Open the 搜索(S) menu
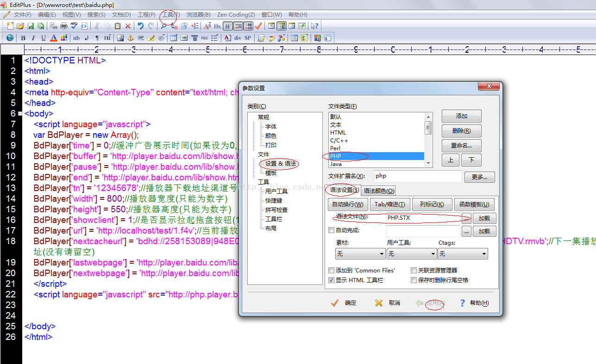This screenshot has height=364, width=596. 96,15
